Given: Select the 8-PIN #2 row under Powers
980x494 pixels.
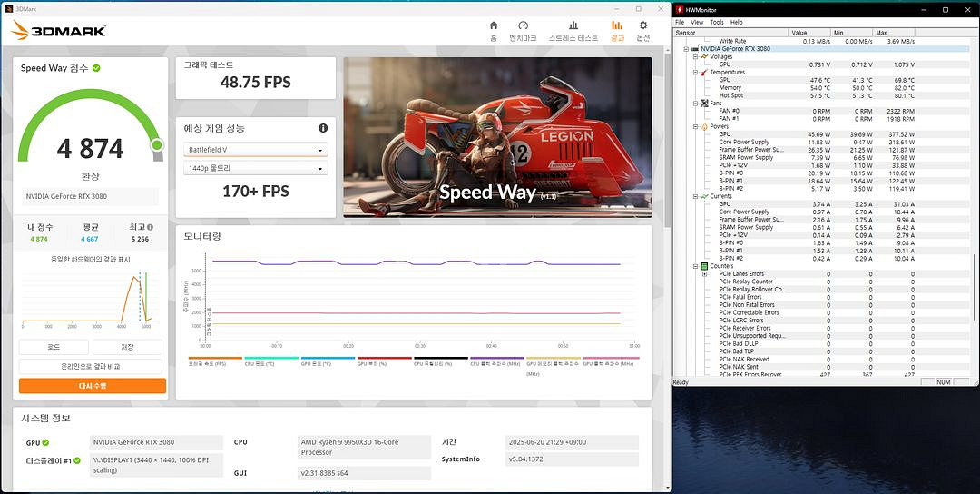Looking at the screenshot, I should pos(817,188).
